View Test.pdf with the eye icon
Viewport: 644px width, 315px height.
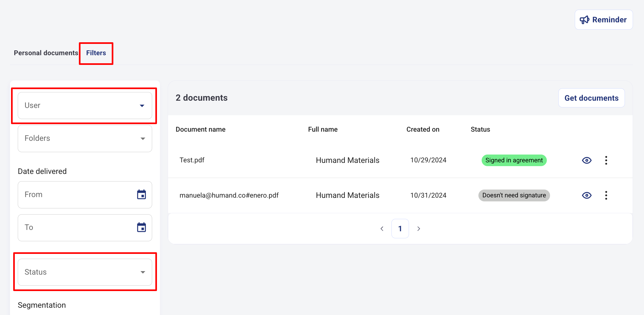[x=587, y=160]
